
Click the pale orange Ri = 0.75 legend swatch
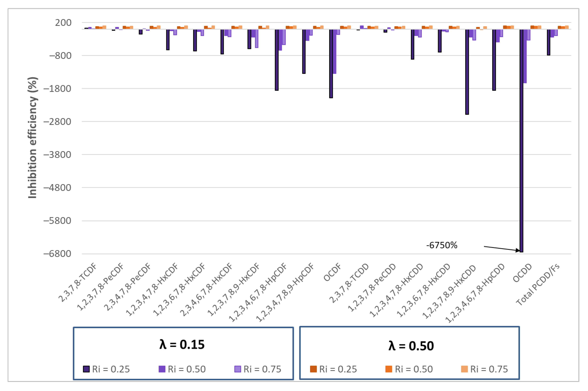pyautogui.click(x=464, y=369)
